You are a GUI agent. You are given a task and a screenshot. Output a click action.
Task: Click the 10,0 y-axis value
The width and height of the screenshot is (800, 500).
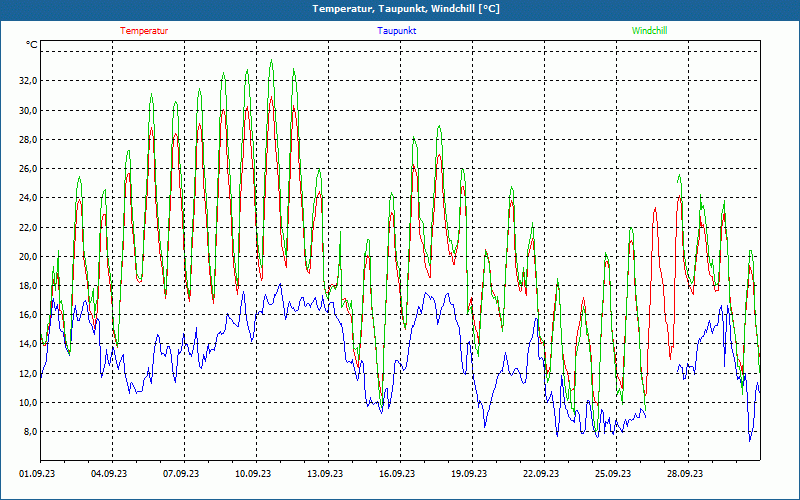28,402
